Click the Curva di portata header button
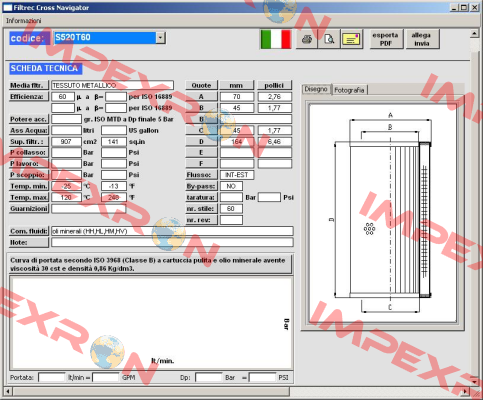This screenshot has width=483, height=400. (x=150, y=264)
